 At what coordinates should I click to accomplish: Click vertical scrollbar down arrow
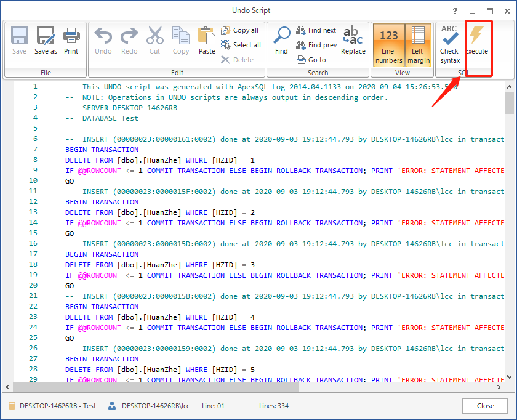509,377
